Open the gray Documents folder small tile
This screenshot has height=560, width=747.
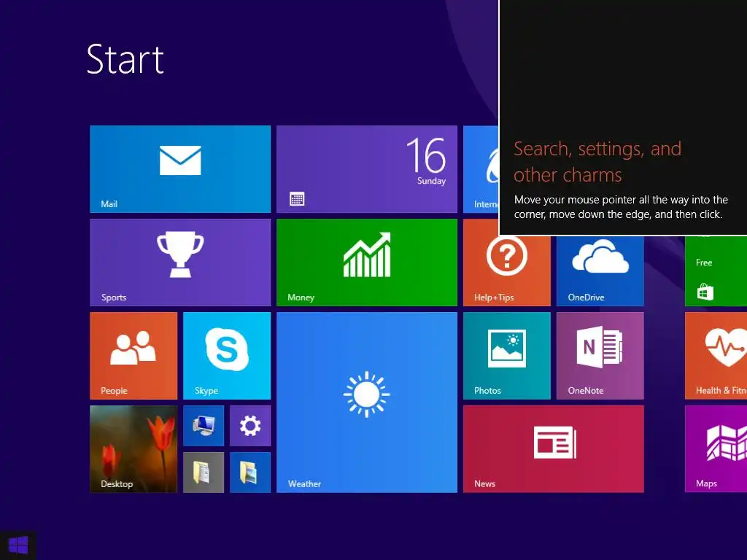[204, 472]
